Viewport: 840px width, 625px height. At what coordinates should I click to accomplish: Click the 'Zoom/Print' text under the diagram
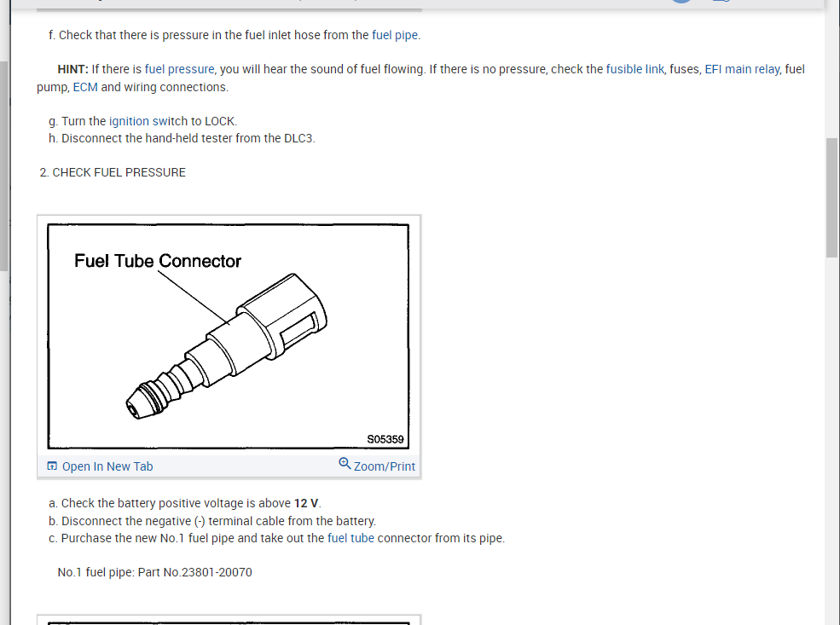pyautogui.click(x=384, y=466)
